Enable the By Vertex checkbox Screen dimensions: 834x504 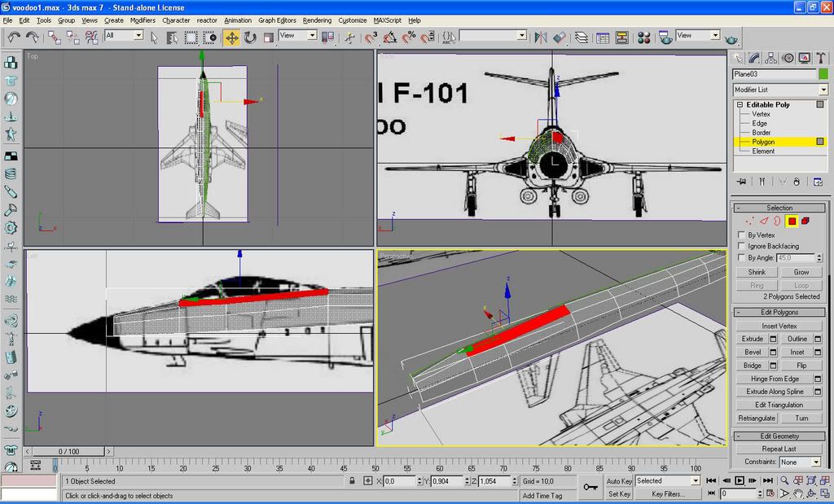tap(741, 234)
